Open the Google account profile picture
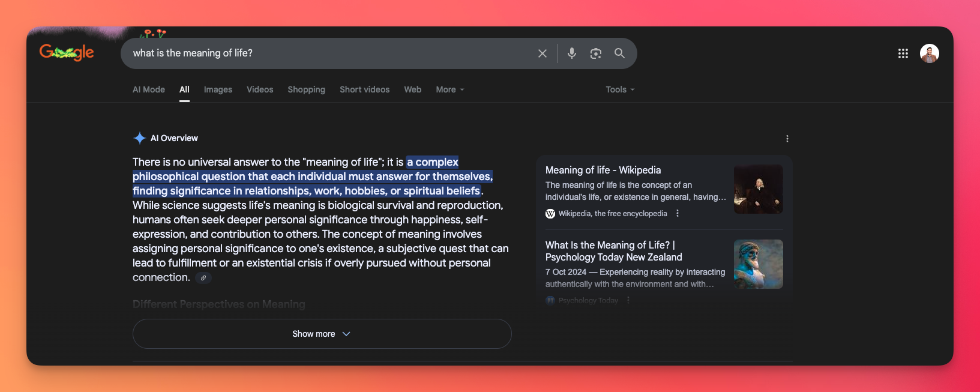 [930, 53]
